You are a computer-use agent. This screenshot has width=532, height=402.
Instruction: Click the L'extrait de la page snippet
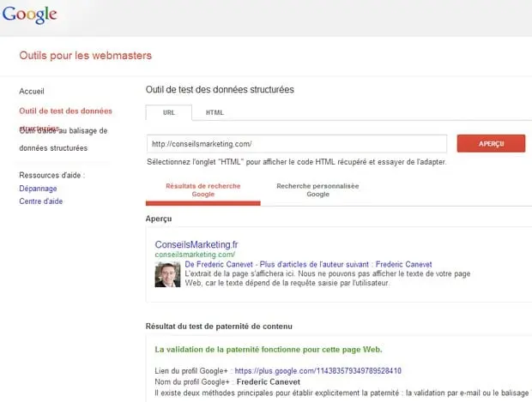point(328,279)
